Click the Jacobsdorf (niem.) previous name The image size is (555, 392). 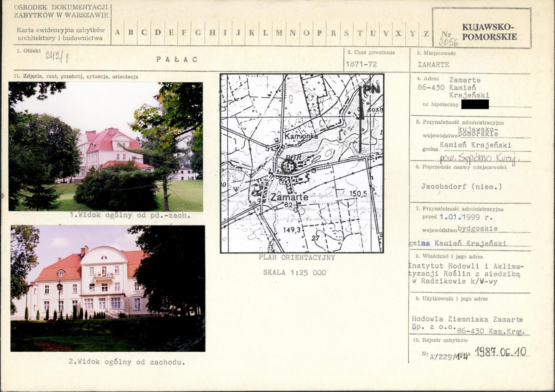(x=461, y=186)
